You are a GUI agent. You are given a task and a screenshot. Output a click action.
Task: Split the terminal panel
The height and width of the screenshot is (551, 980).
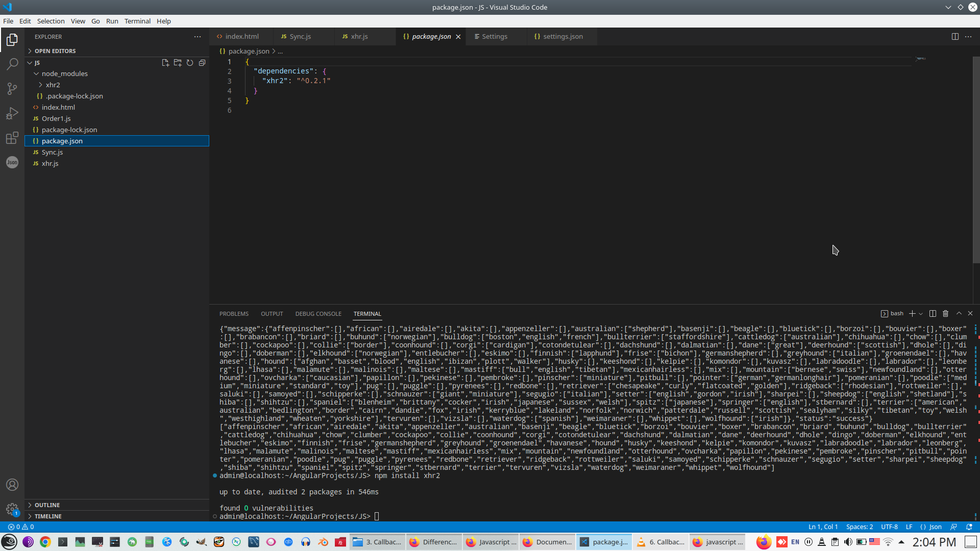[933, 313]
